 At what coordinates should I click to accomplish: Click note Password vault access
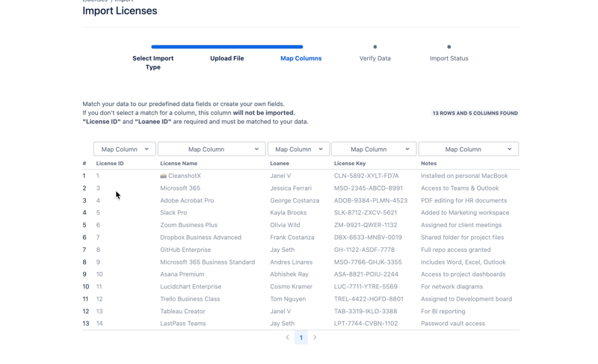pos(453,323)
